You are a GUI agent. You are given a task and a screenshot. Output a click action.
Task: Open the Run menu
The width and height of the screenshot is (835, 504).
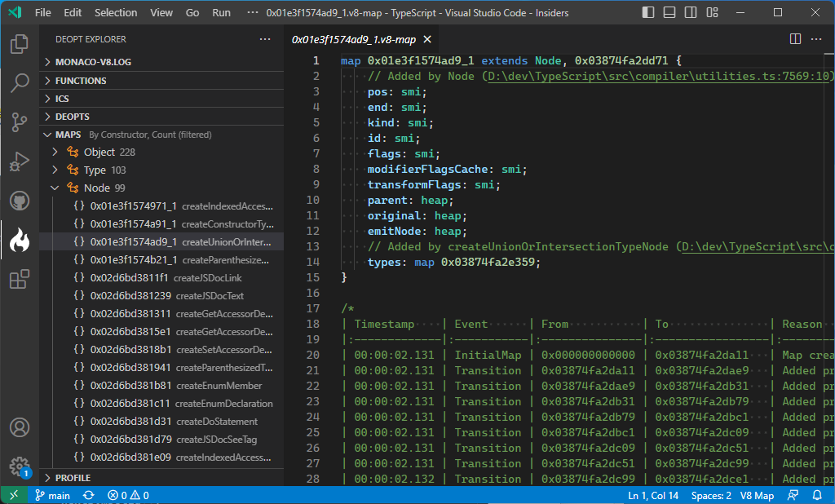coord(222,12)
